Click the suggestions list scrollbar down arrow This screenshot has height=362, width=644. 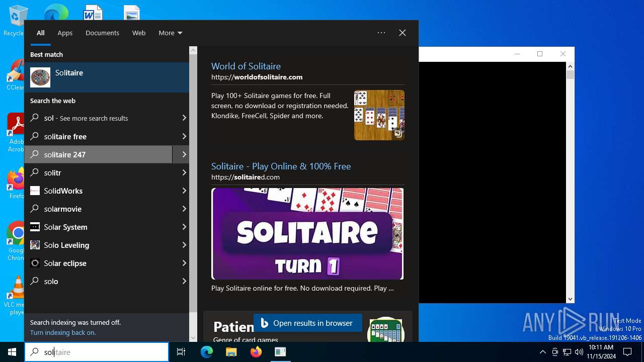[193, 338]
